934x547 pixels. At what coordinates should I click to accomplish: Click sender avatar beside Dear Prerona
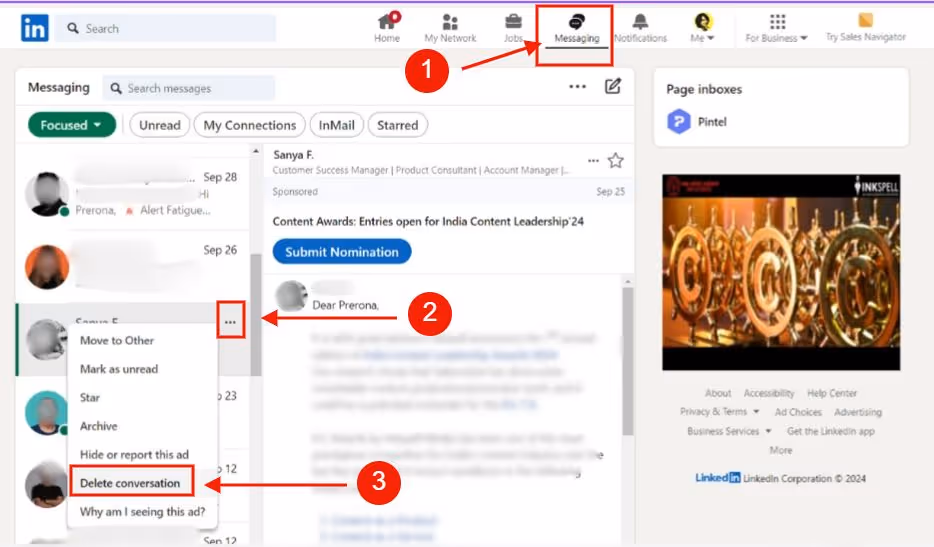click(x=291, y=296)
